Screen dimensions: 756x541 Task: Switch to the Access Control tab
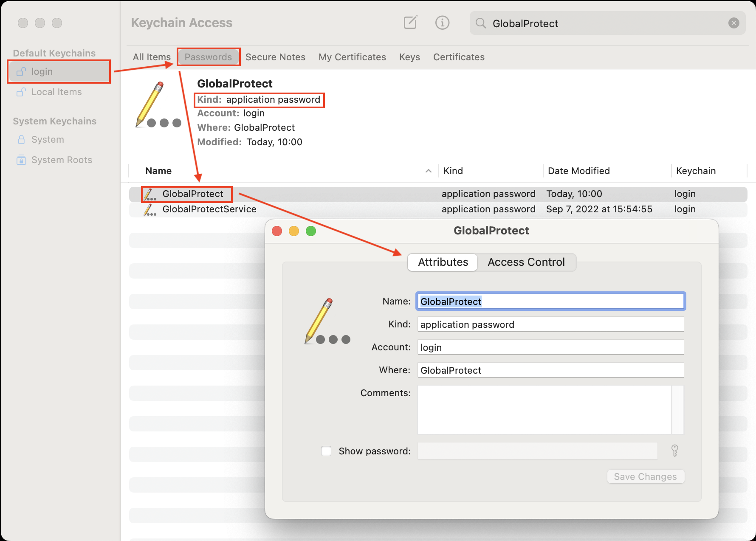tap(526, 262)
